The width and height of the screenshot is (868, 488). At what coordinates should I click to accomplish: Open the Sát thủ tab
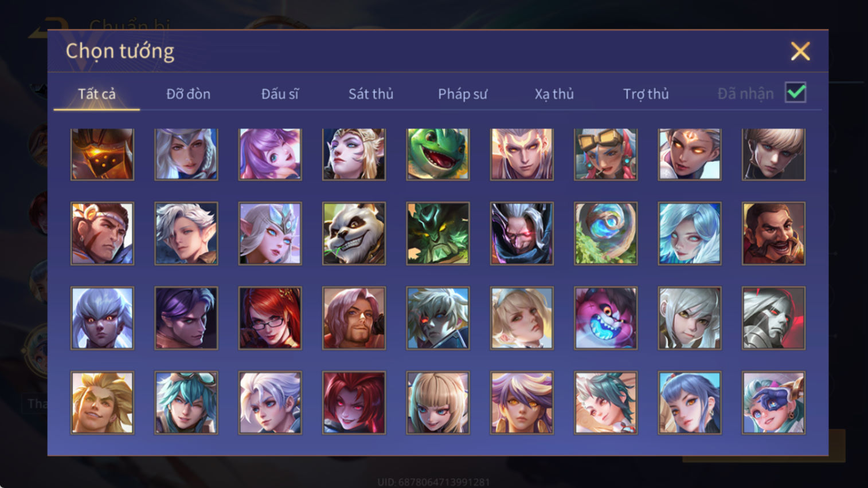[371, 94]
